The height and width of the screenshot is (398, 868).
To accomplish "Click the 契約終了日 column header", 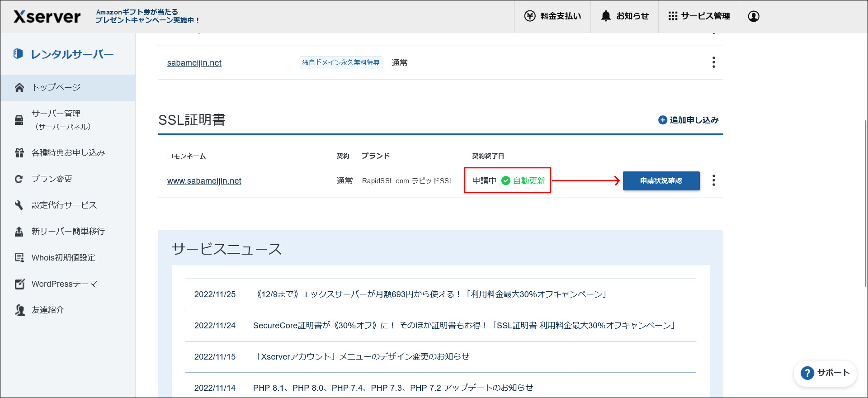I will [x=488, y=156].
